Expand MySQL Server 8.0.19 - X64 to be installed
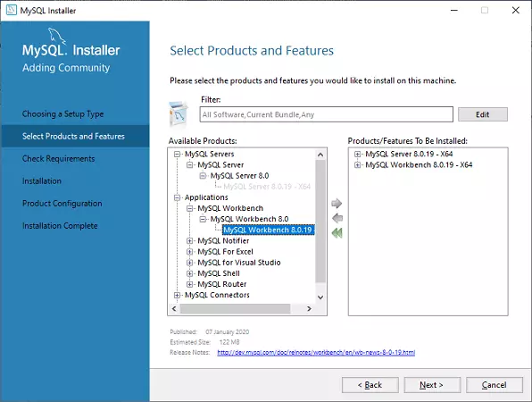This screenshot has height=402, width=532. (x=357, y=155)
